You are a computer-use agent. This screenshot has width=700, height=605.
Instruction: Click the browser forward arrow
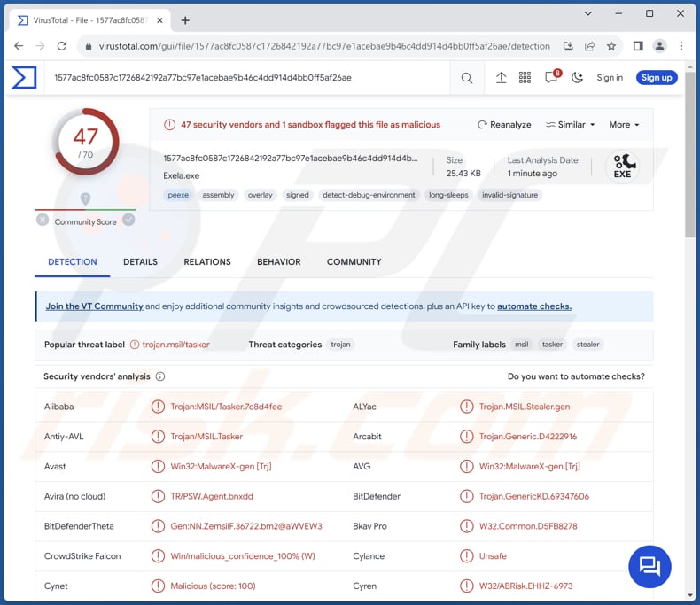coord(40,46)
